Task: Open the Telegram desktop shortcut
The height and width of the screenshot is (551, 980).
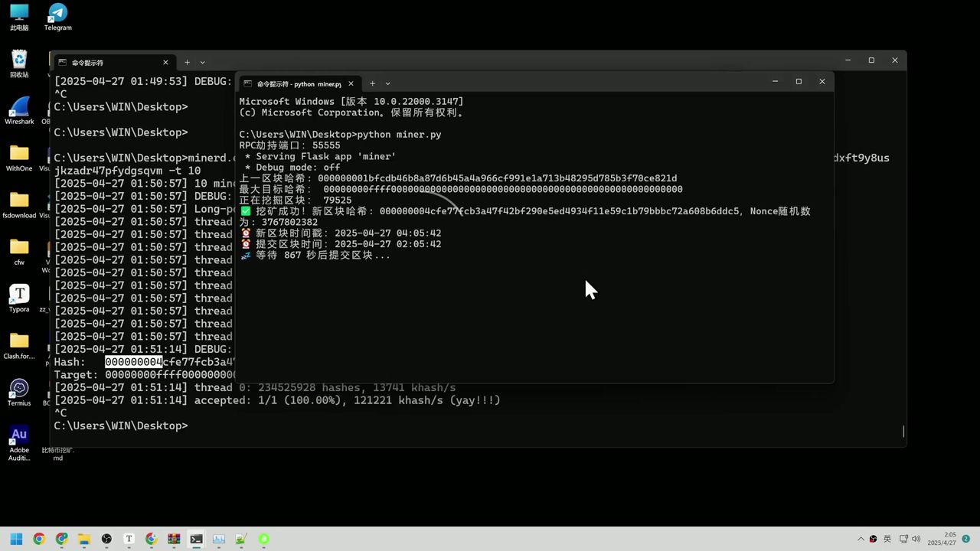Action: pyautogui.click(x=57, y=17)
